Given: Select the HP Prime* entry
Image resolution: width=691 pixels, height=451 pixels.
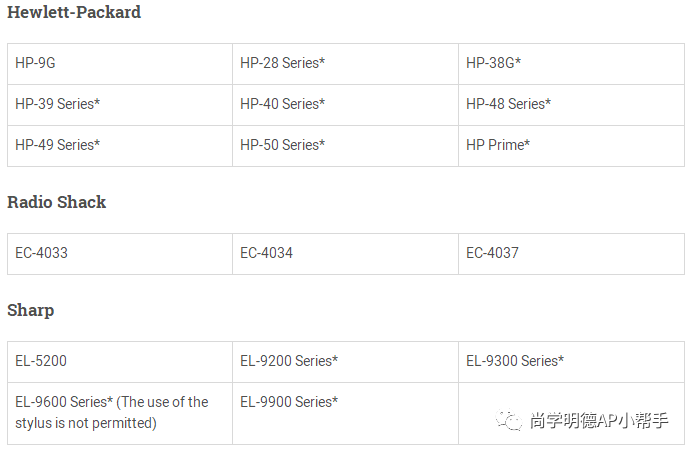Looking at the screenshot, I should tap(572, 146).
